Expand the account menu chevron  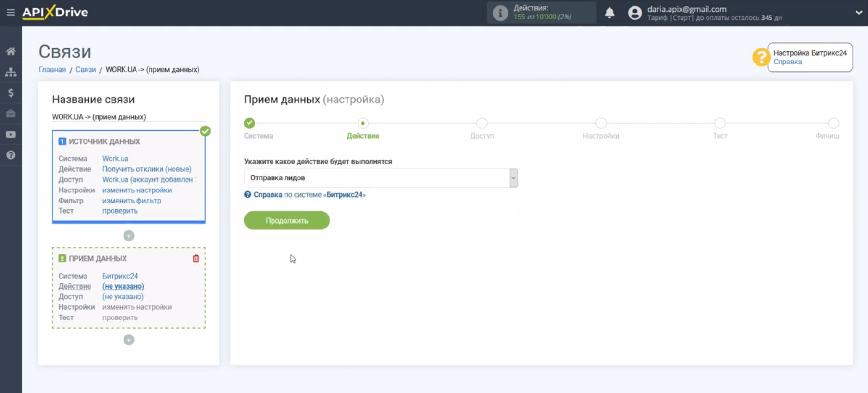tap(858, 13)
